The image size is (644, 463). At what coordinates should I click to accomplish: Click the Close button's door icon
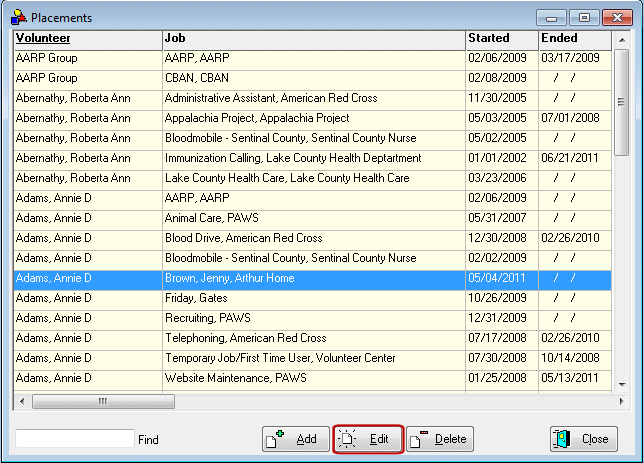pos(561,439)
